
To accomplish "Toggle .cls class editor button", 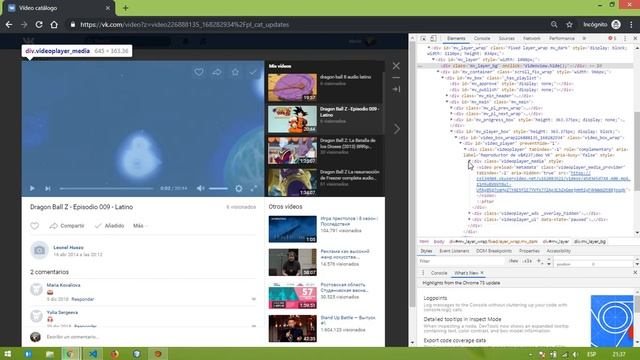I will (527, 261).
